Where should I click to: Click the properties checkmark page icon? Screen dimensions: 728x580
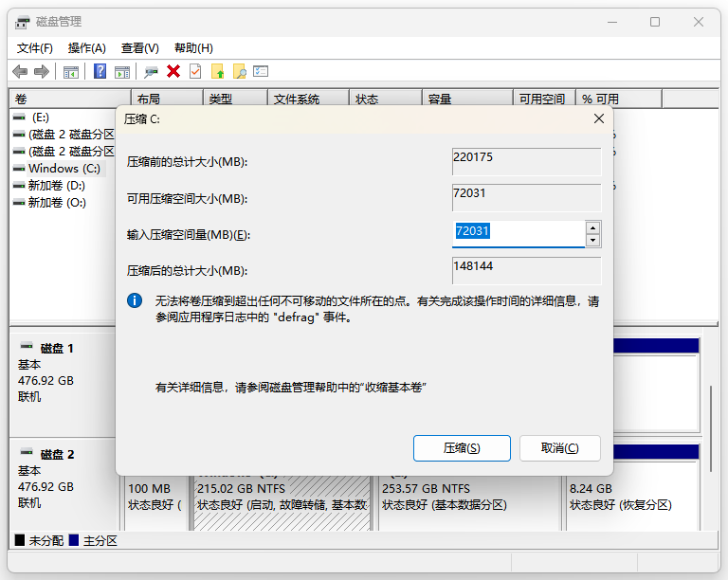195,71
